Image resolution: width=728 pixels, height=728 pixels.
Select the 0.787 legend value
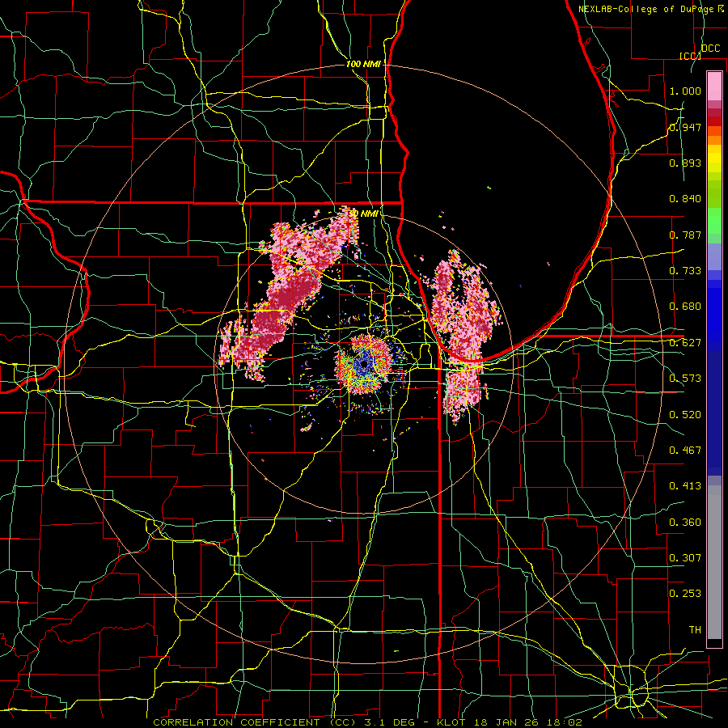[685, 235]
